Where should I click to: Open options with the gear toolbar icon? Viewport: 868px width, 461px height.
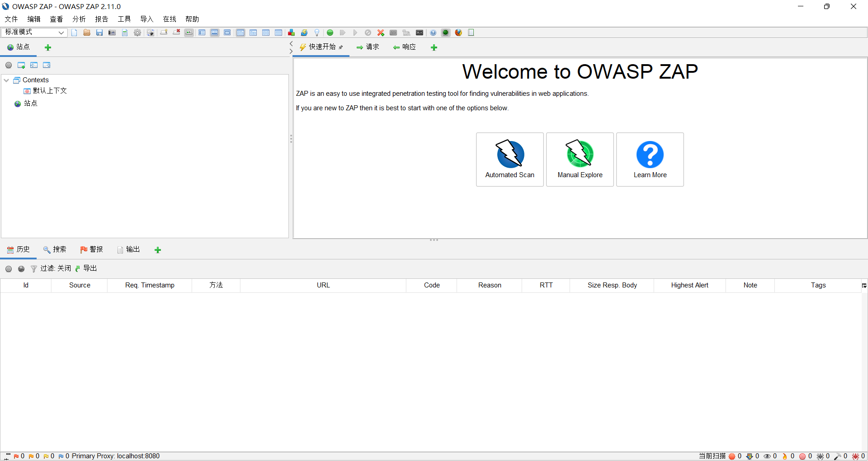[137, 33]
